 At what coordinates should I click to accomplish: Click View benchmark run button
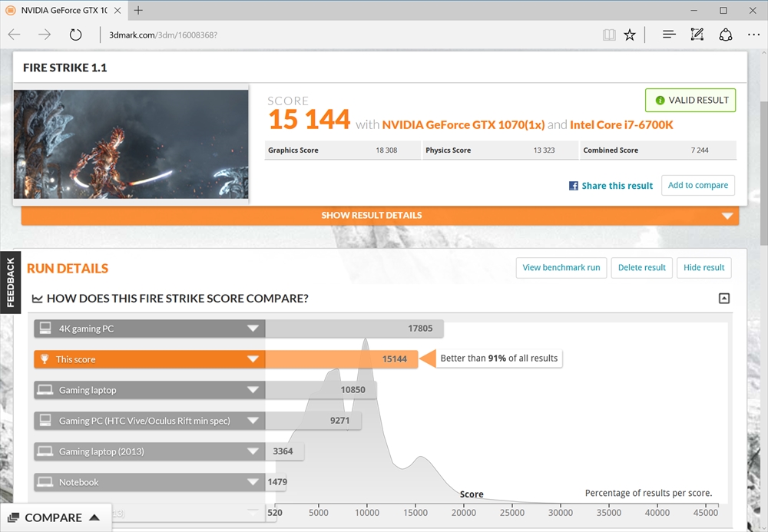[x=561, y=268]
